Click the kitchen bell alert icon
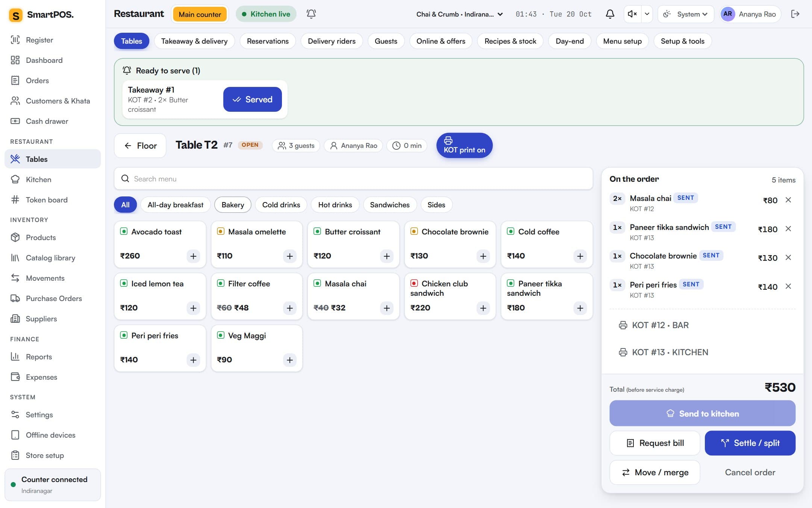 pyautogui.click(x=311, y=14)
